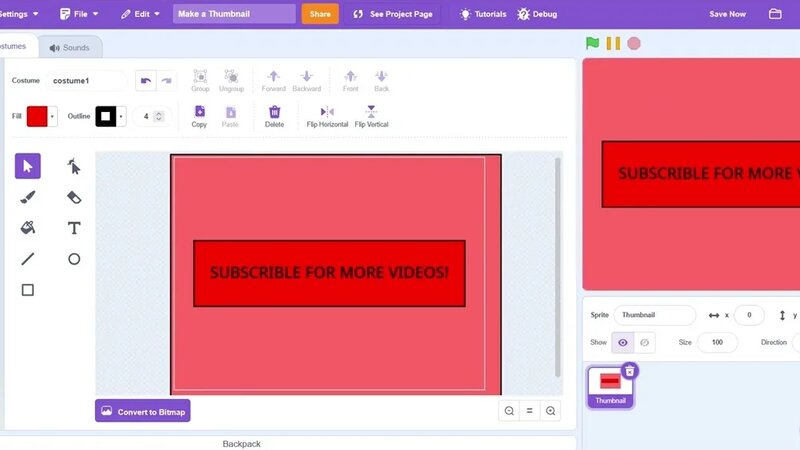Click the red Fill color swatch
Screen dimensions: 800x450
[37, 116]
